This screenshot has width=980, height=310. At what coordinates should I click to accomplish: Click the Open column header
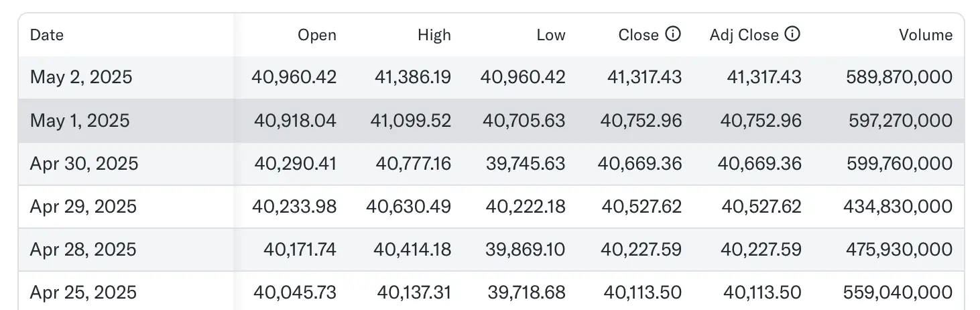tap(317, 35)
